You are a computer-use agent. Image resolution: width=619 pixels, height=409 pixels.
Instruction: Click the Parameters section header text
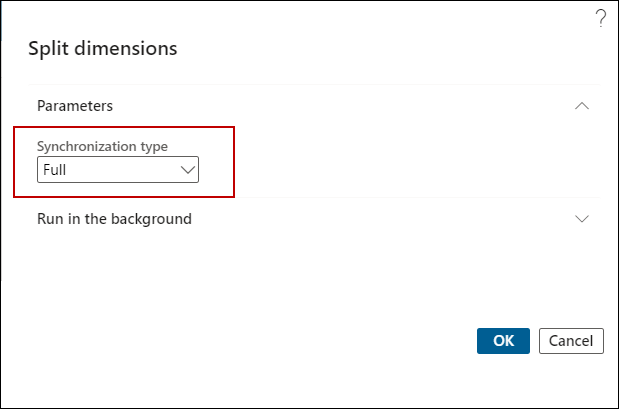pyautogui.click(x=75, y=105)
